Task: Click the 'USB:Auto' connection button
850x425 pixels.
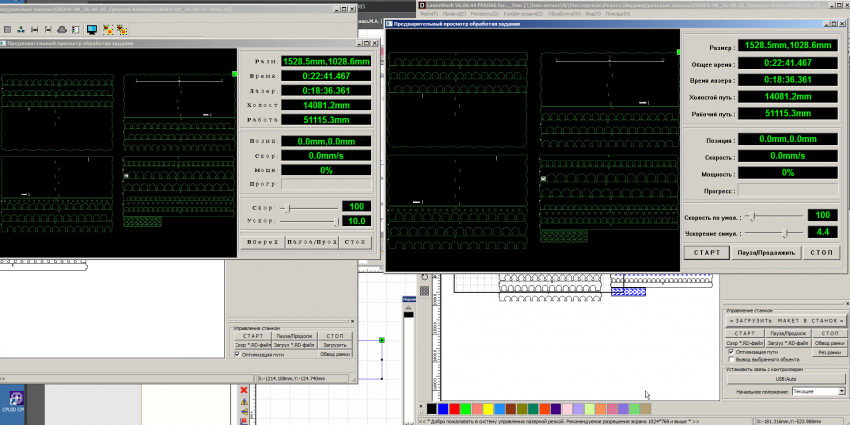Action: (x=784, y=380)
